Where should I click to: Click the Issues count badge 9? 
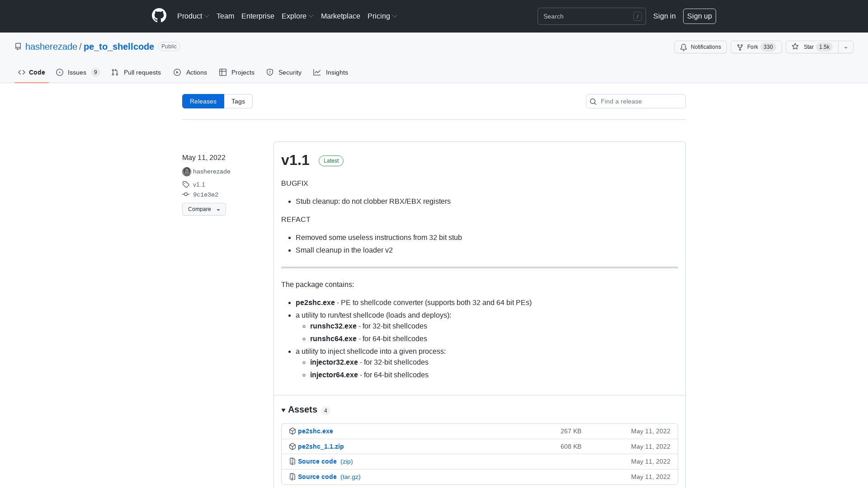[x=95, y=72]
